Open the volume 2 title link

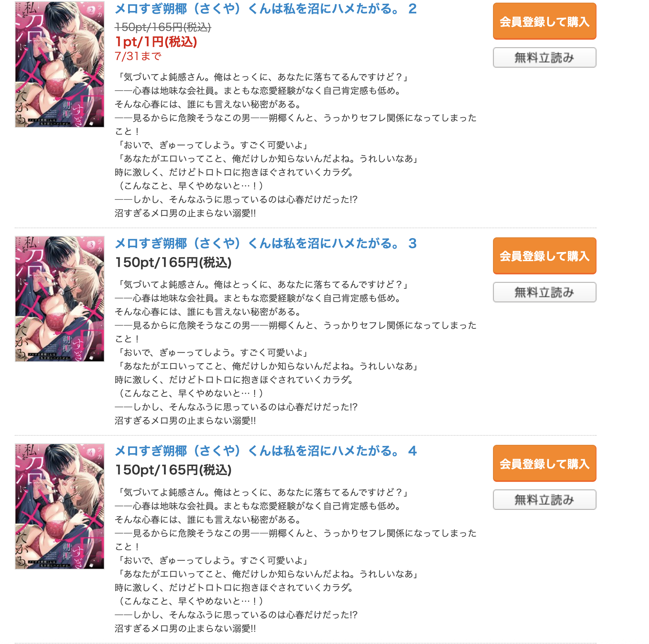266,9
